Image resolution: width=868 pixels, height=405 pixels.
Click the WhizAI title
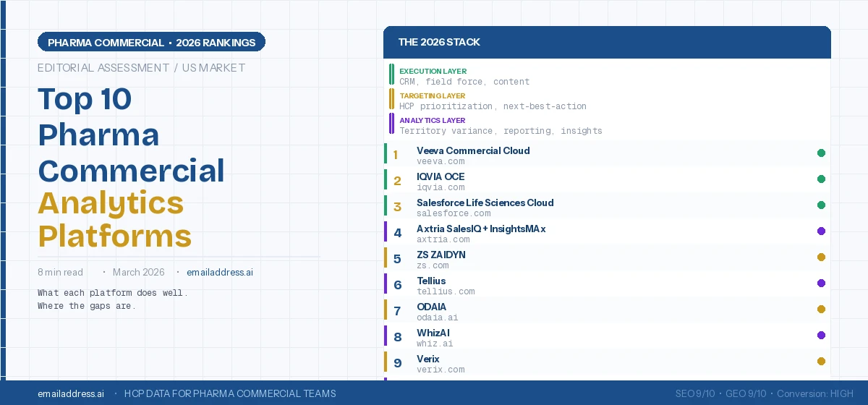pyautogui.click(x=433, y=333)
